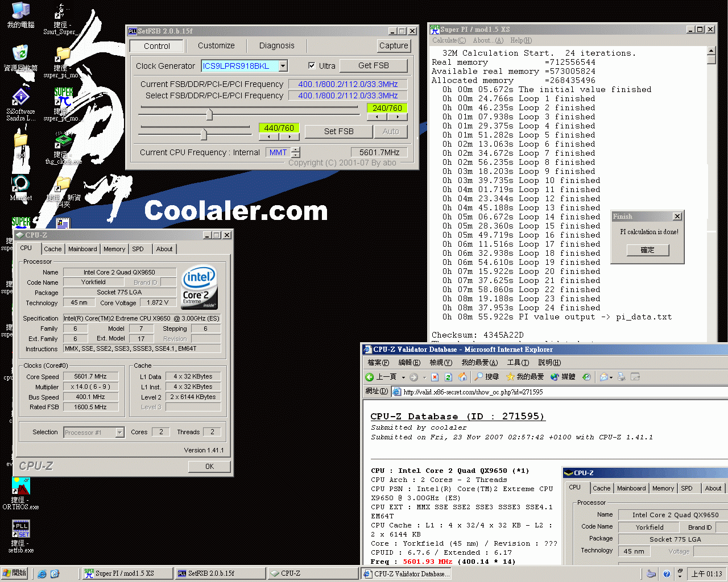Switch to Diagnosis tab in SetFSB

277,45
